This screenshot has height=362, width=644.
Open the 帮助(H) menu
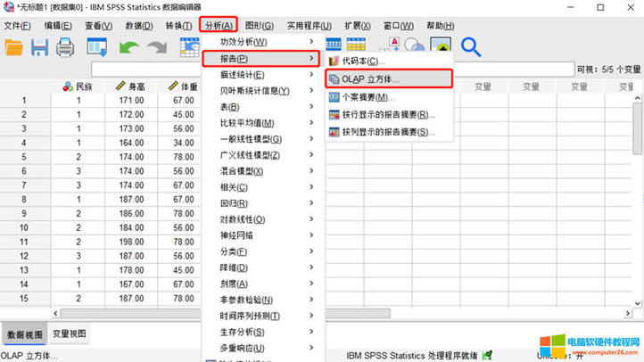pos(440,26)
